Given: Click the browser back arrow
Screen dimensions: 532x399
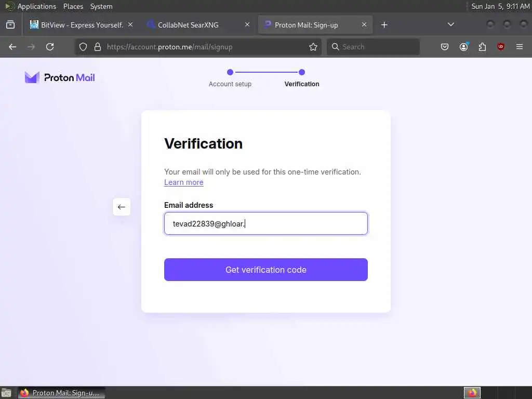Looking at the screenshot, I should [12, 47].
